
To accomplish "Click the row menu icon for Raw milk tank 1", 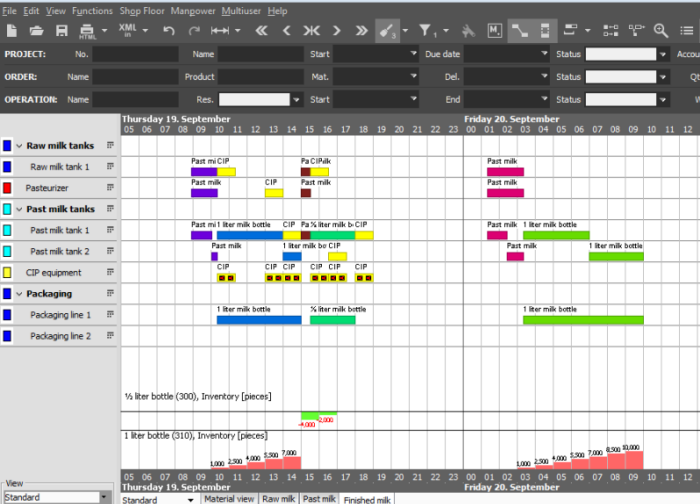I will click(110, 167).
